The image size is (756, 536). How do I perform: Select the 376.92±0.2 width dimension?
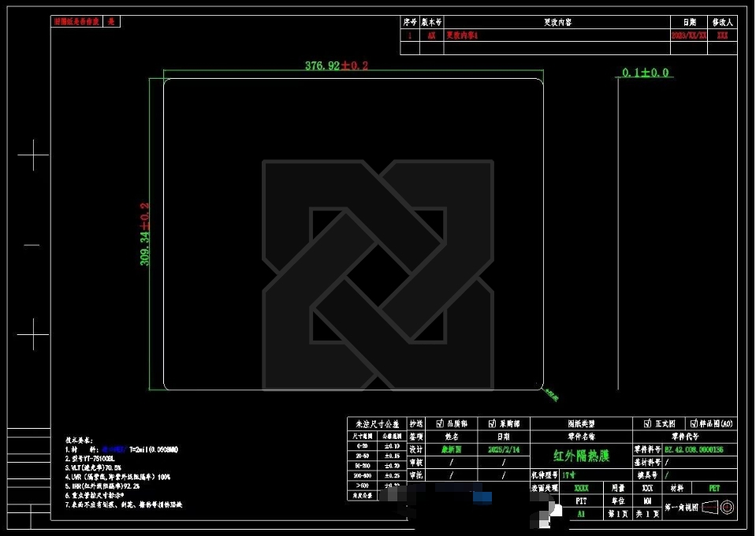337,65
